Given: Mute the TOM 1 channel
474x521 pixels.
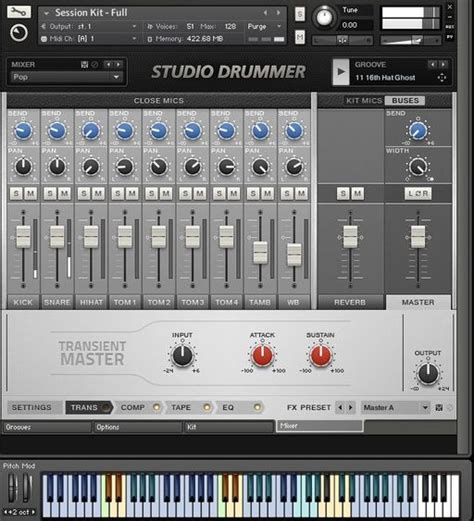Looking at the screenshot, I should 132,193.
